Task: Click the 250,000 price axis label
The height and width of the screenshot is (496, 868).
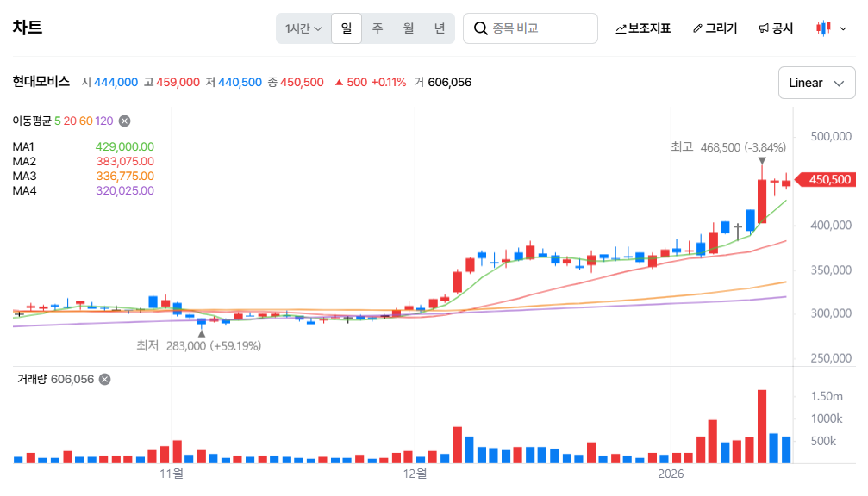Action: tap(831, 358)
